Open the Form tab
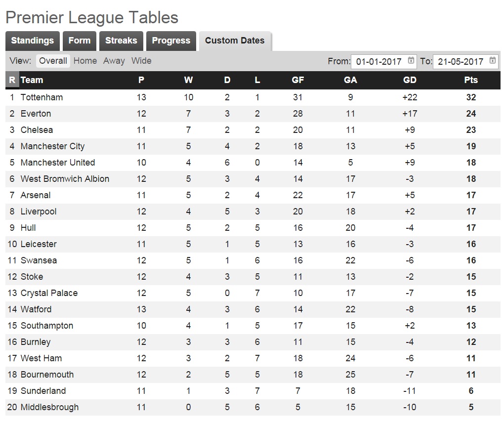Viewport: 504px width, 425px height. [79, 41]
